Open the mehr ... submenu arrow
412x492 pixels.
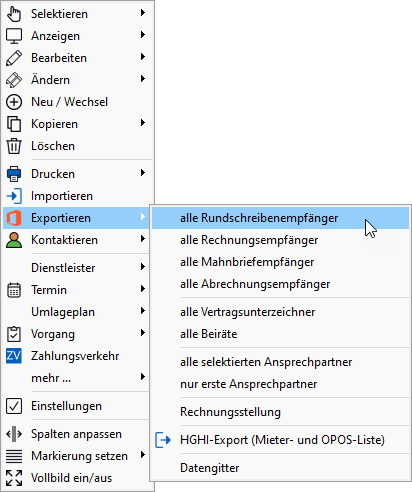tap(143, 377)
